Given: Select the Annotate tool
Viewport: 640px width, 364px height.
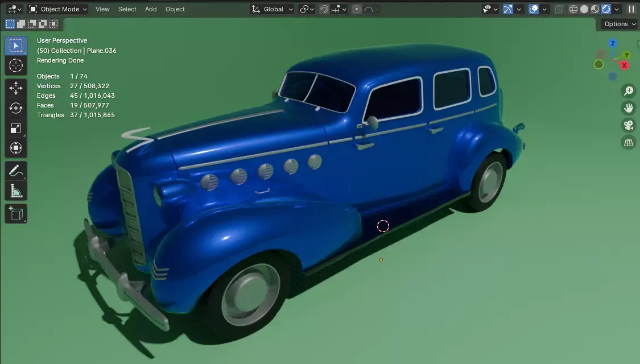Looking at the screenshot, I should 16,171.
